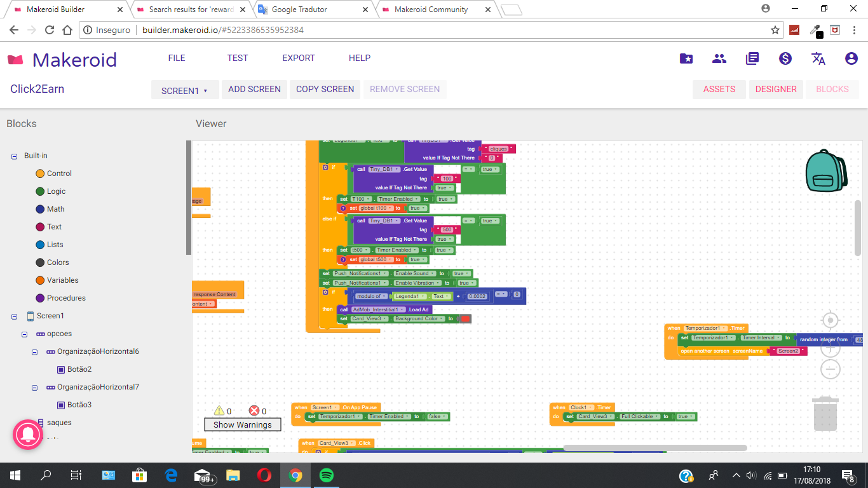
Task: Click the dollar monetization icon
Action: click(x=785, y=58)
